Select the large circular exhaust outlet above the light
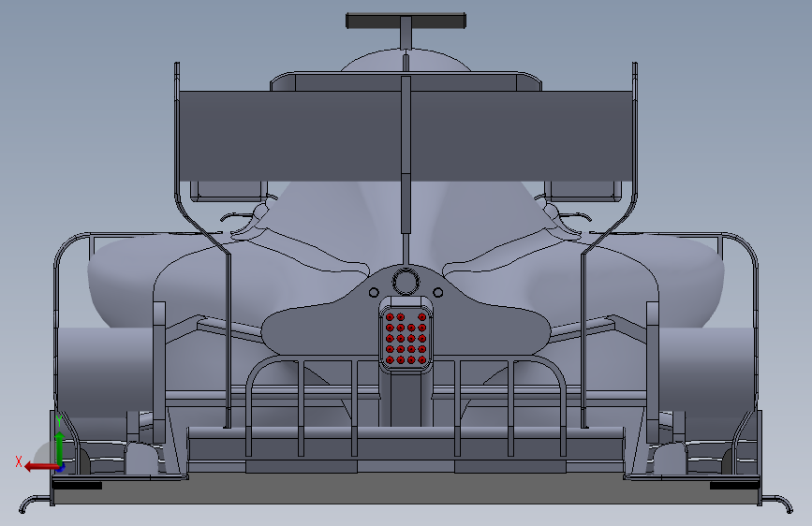The height and width of the screenshot is (526, 812). tap(406, 282)
